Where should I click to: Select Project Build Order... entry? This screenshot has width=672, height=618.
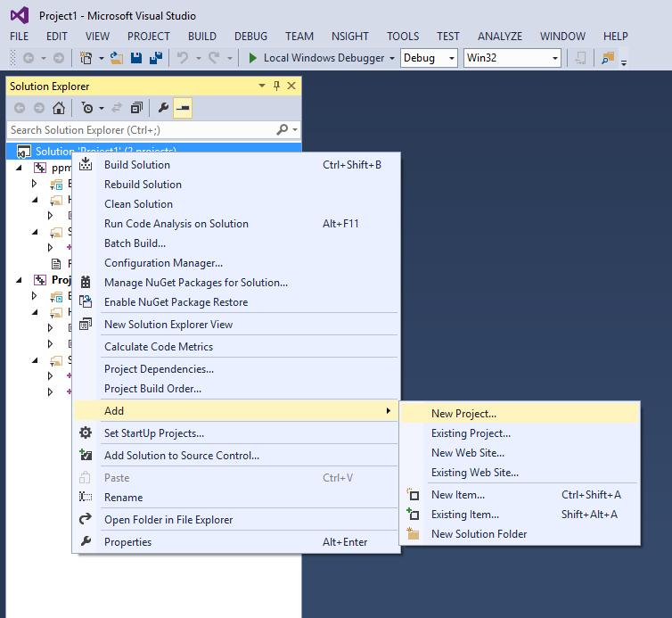(236, 389)
